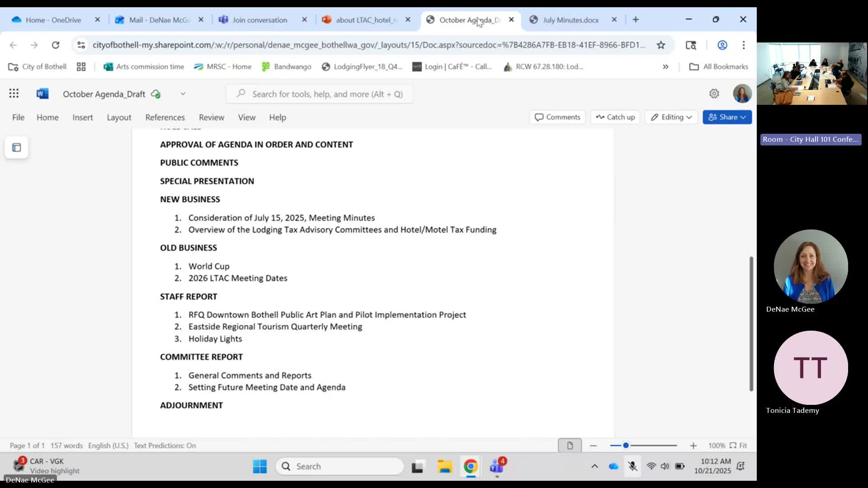Reload the browser page
868x488 pixels.
coord(56,45)
